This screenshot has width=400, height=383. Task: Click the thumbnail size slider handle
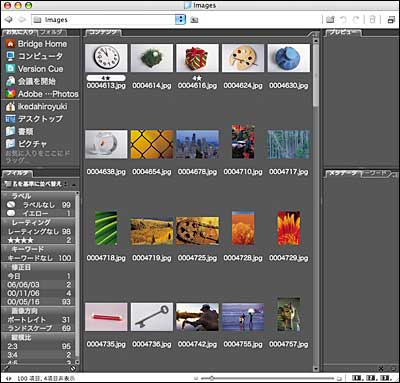click(211, 378)
